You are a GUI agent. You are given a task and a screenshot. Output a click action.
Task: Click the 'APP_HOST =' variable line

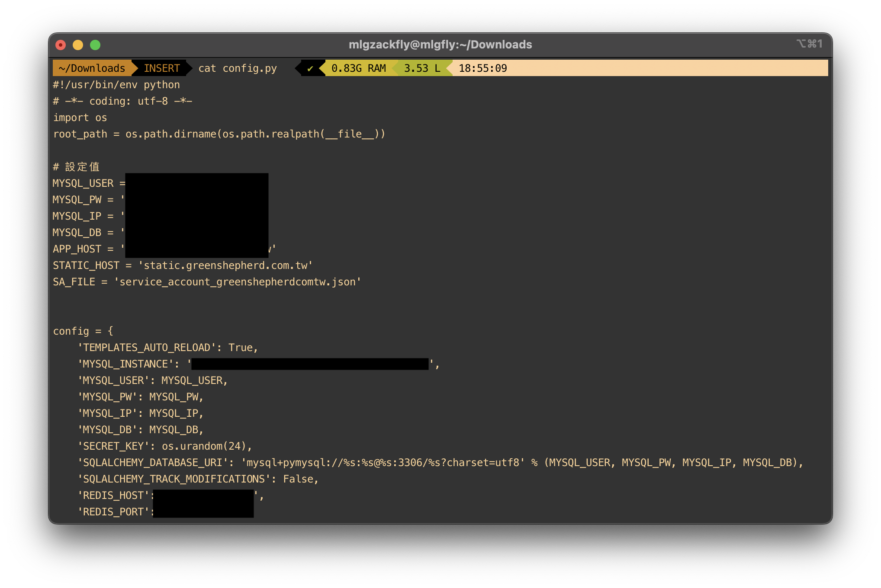click(89, 249)
